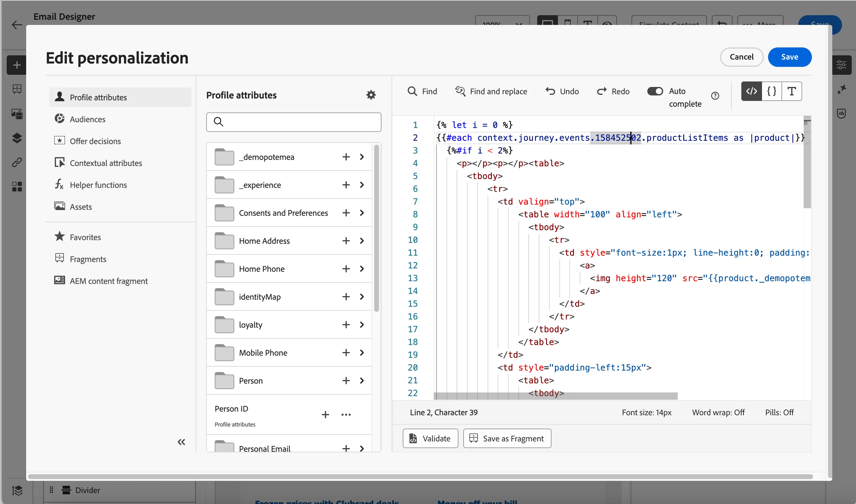Viewport: 856px width, 504px height.
Task: Open Helper functions section
Action: coord(120,185)
